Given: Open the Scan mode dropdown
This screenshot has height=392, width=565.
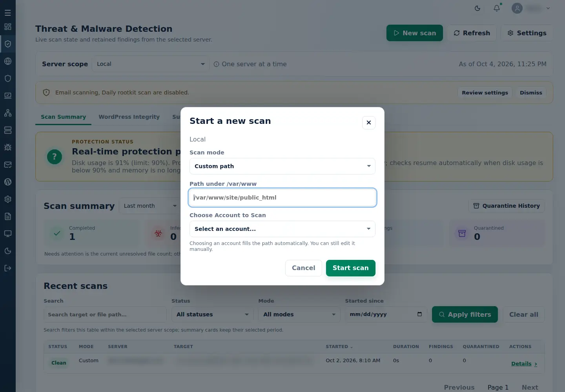Looking at the screenshot, I should 282,166.
